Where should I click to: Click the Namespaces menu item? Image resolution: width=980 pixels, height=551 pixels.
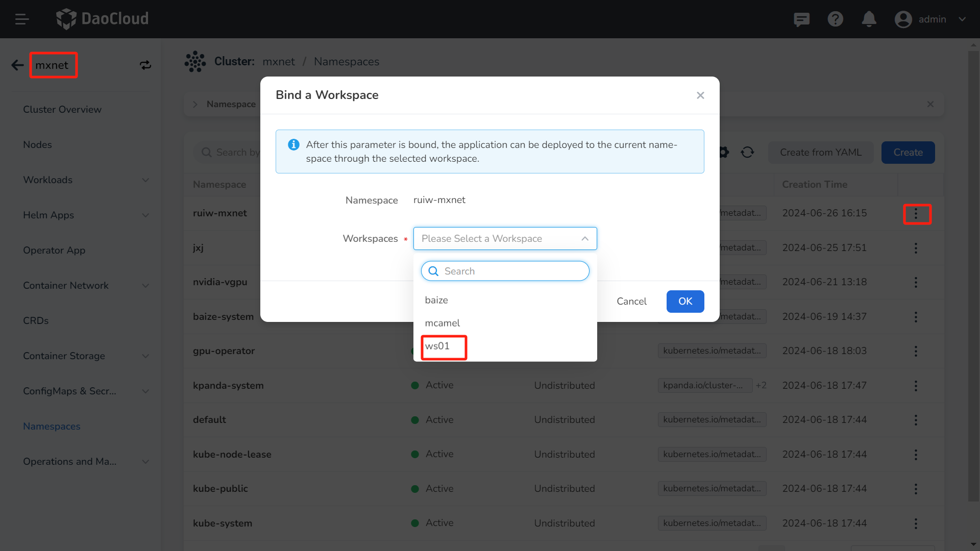point(51,426)
